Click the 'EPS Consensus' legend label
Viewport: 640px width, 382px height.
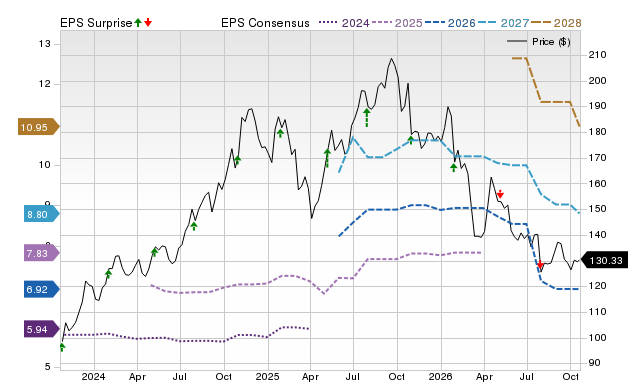click(265, 23)
